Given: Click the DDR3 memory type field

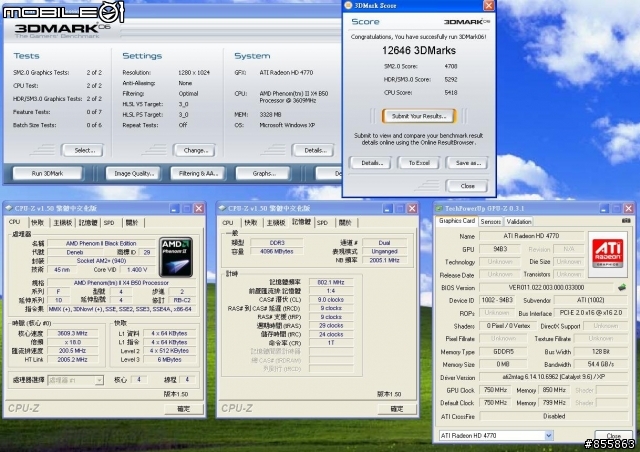Looking at the screenshot, I should click(277, 243).
